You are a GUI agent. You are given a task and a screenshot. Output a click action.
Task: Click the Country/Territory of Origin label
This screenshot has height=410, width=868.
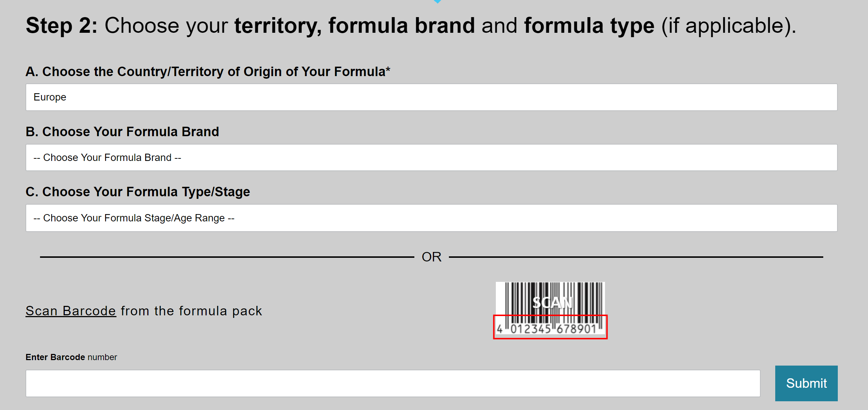pos(208,72)
